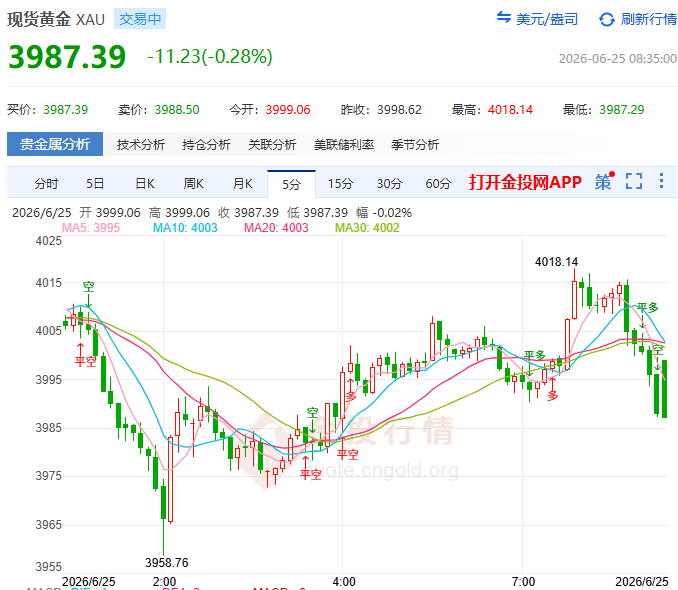Click the 最低 value 3987.29
This screenshot has width=678, height=590.
(621, 110)
